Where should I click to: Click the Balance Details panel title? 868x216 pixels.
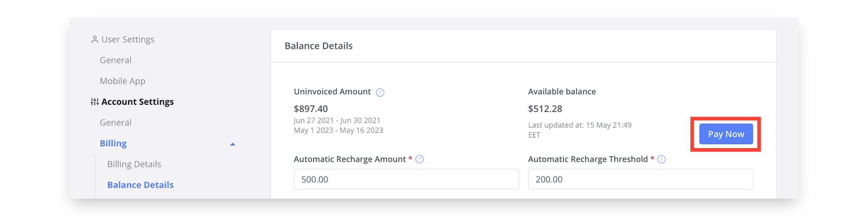(x=319, y=46)
